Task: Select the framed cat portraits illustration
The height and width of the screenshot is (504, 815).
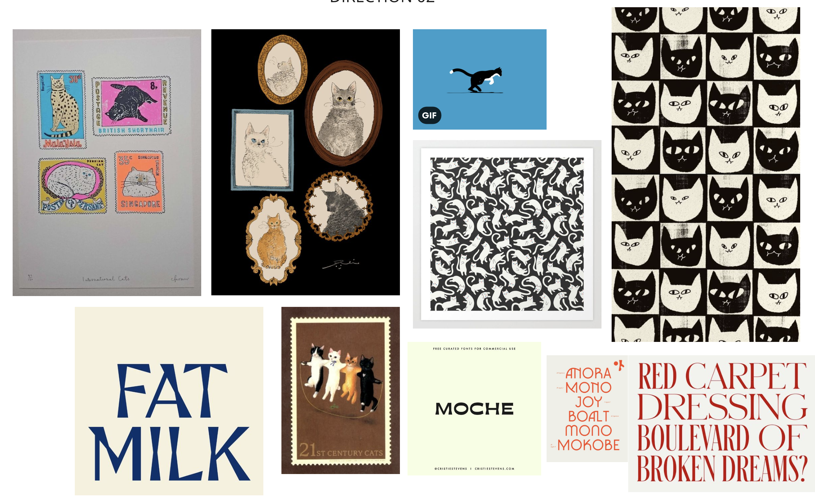Action: [306, 162]
